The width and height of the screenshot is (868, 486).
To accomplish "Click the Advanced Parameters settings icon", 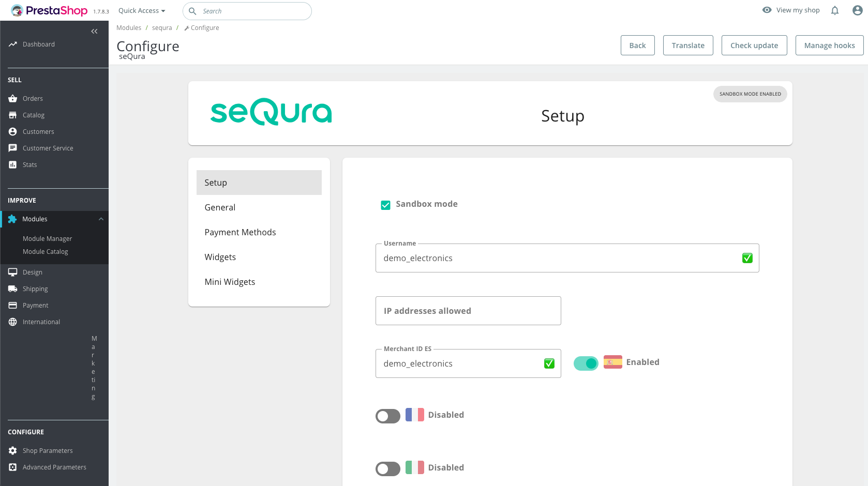I will pos(13,467).
